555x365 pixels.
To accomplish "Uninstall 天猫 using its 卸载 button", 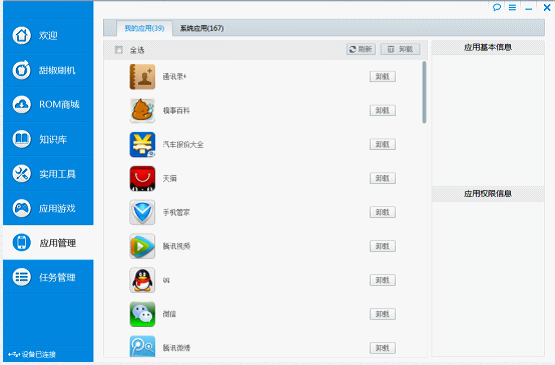I will [x=383, y=178].
